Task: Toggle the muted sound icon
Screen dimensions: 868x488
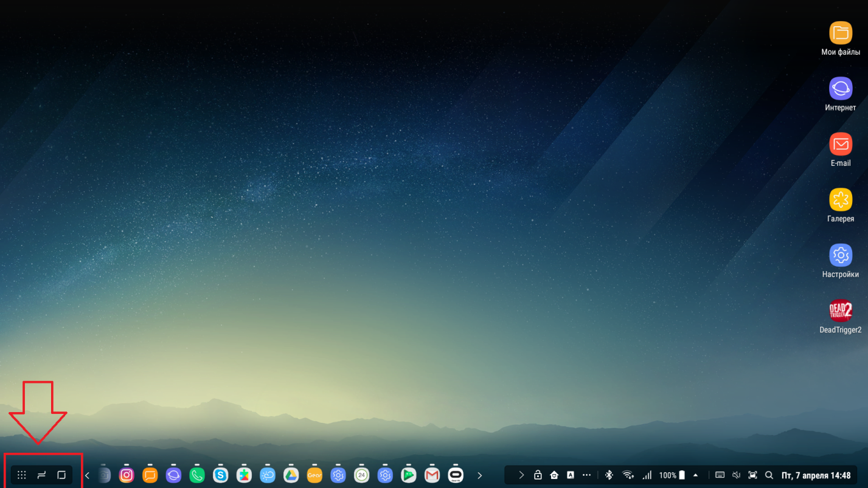Action: click(x=736, y=475)
